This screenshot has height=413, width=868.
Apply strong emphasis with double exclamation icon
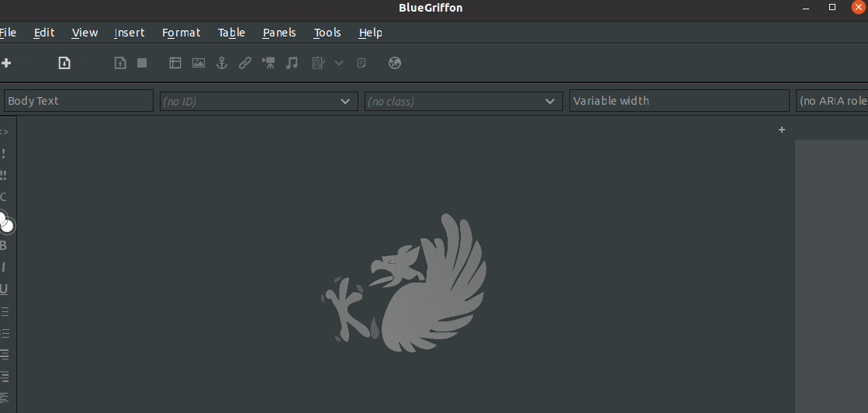pos(3,175)
